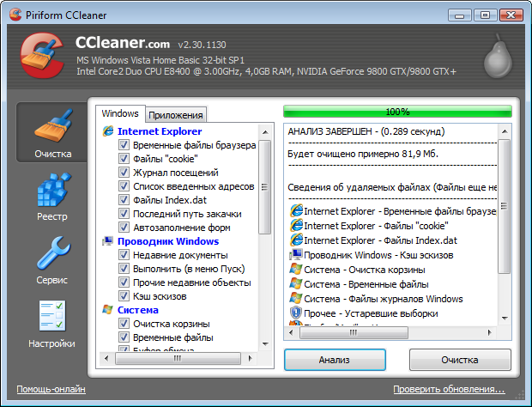The image size is (532, 407).
Task: Click results pane horizontal scroll left arrow
Action: 291,332
